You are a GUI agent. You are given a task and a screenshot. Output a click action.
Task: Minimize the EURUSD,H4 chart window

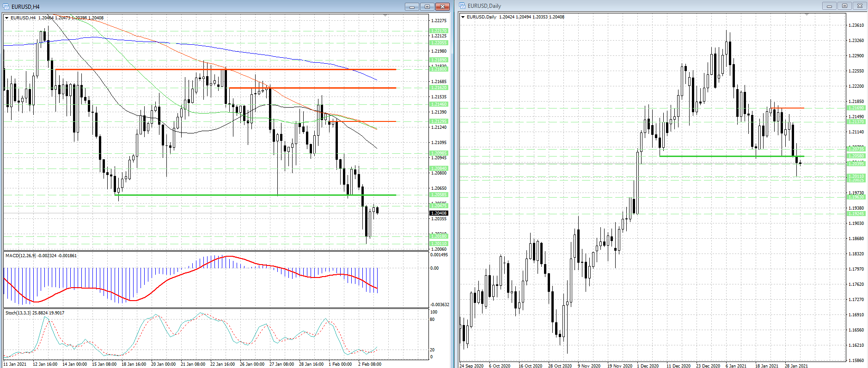(412, 6)
